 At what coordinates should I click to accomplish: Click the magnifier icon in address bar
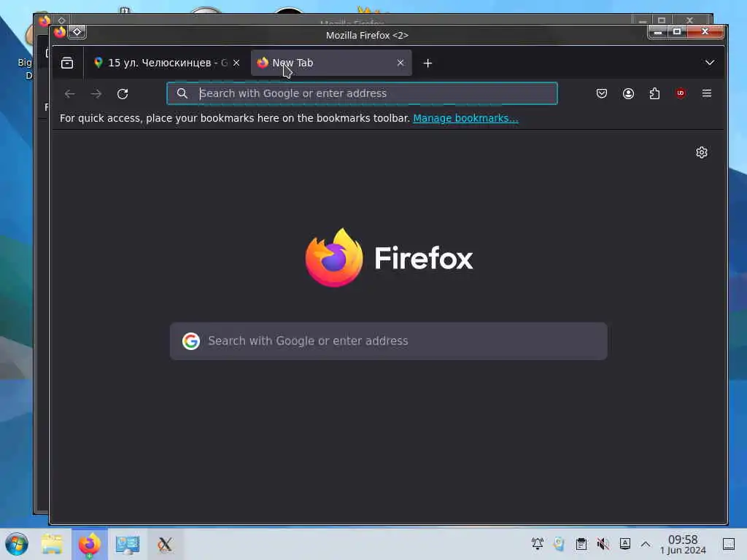182,93
